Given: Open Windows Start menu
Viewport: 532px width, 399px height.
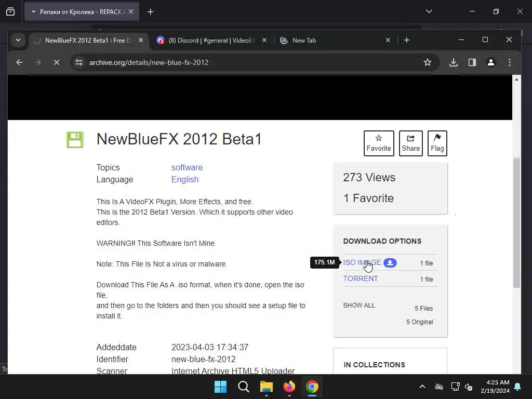Looking at the screenshot, I should 220,387.
